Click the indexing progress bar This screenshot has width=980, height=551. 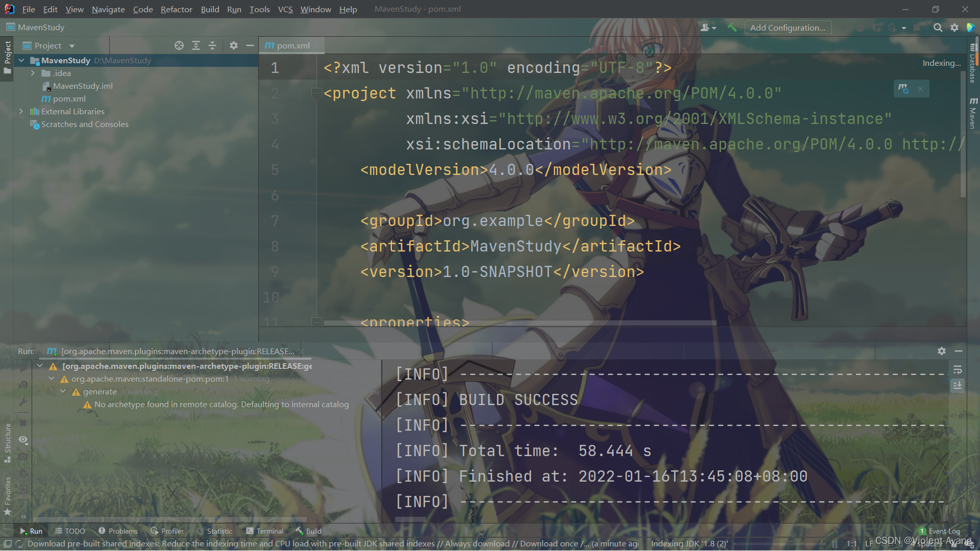click(781, 544)
